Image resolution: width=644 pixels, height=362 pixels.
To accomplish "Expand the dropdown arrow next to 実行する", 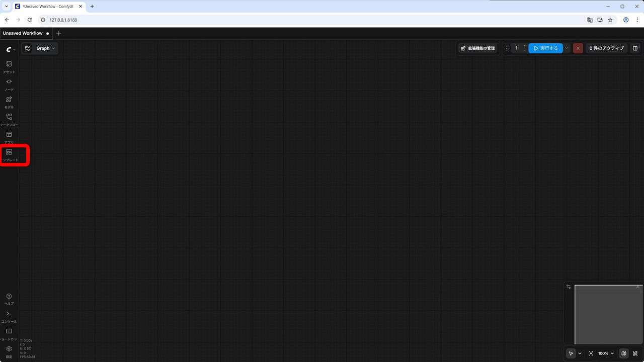I will pyautogui.click(x=567, y=48).
